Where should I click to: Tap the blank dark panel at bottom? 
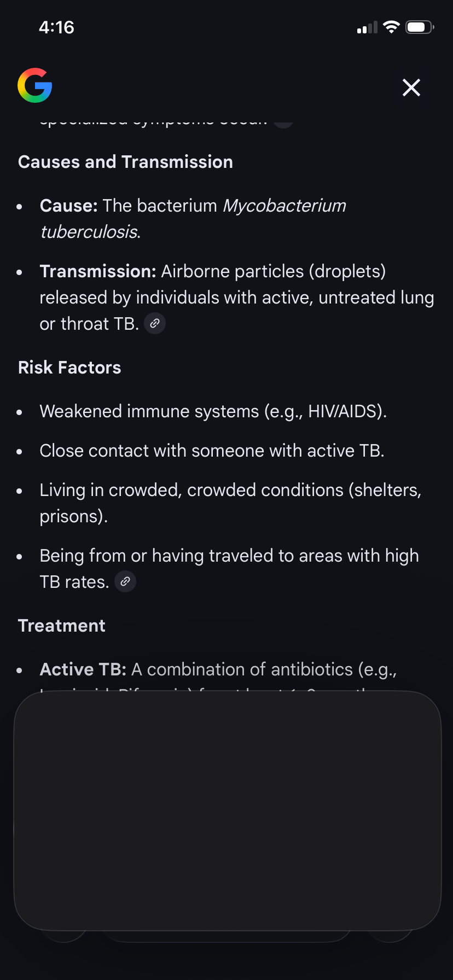click(227, 810)
